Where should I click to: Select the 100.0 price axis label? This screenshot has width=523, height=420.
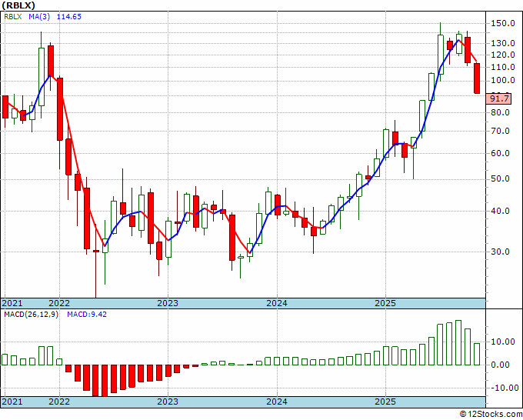[503, 81]
